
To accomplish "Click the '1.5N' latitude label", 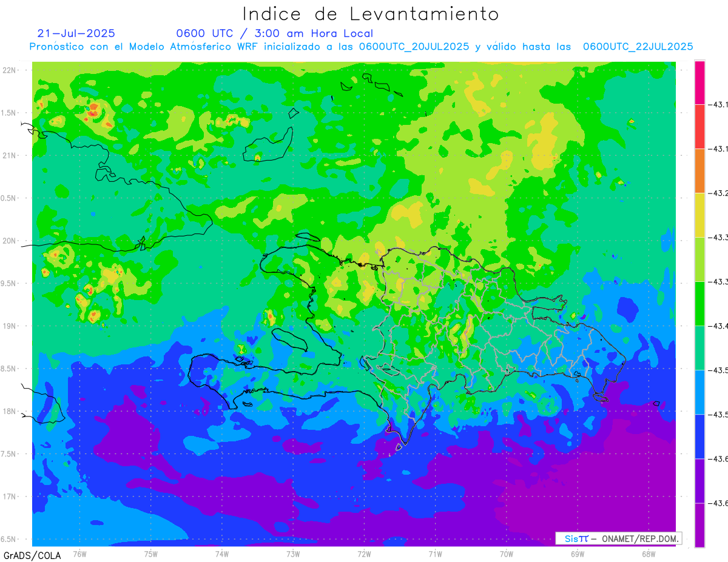I will click(x=9, y=113).
